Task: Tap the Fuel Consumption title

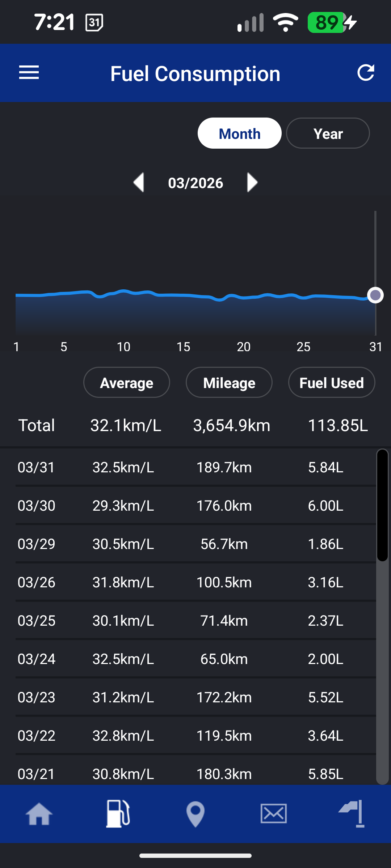Action: (195, 73)
